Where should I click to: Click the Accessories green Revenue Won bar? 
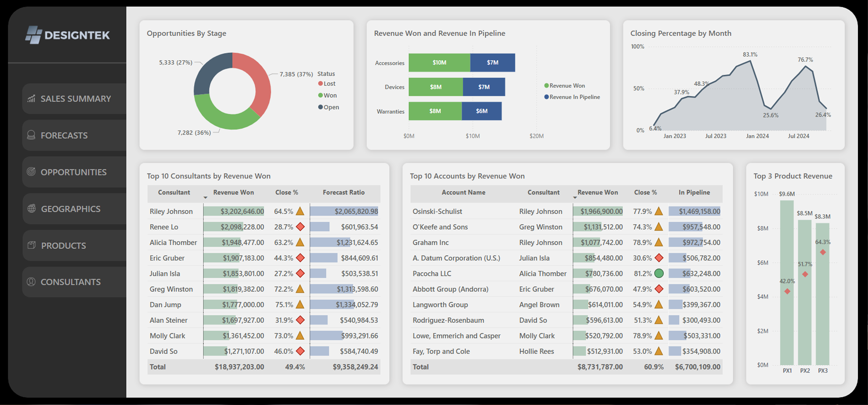click(x=439, y=63)
